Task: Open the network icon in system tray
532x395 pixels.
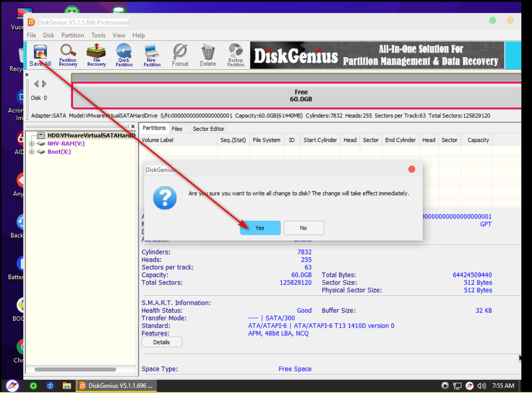Action: point(457,386)
